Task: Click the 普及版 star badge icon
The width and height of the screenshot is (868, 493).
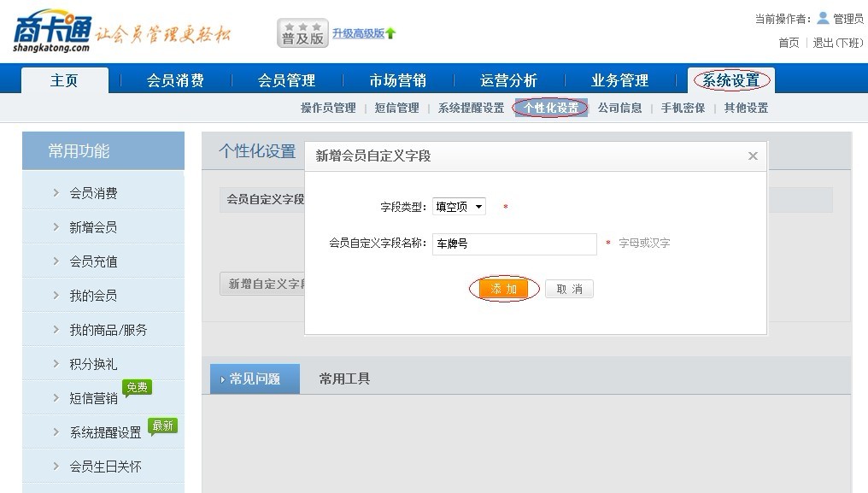Action: point(302,33)
